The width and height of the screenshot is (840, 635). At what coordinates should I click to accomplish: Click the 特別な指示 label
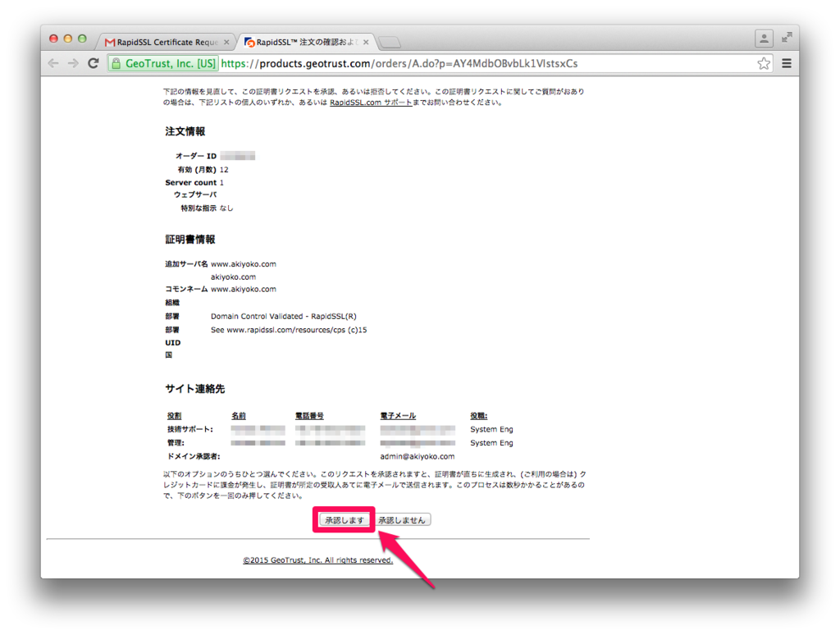(x=199, y=208)
